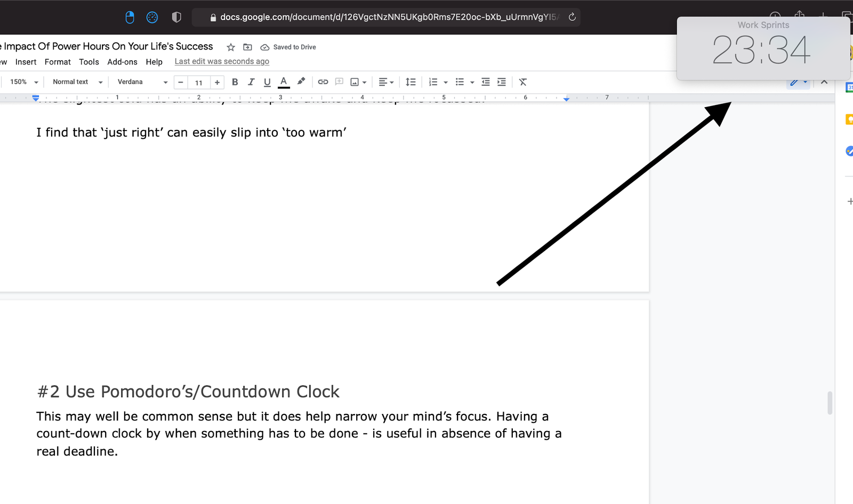Click the sentence about 'just right'
Screen dimensions: 853x504
(x=191, y=132)
